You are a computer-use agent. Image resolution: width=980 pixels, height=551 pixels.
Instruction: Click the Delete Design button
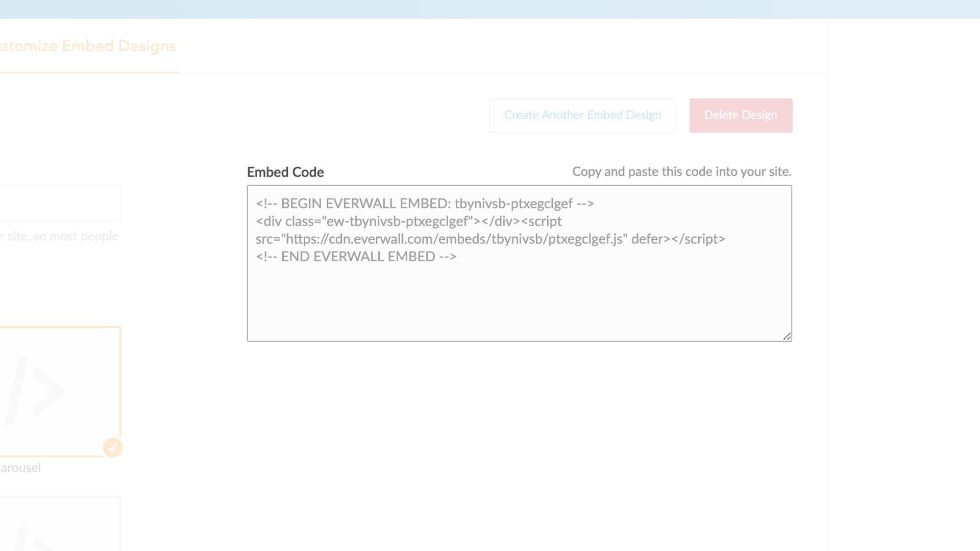(x=741, y=115)
